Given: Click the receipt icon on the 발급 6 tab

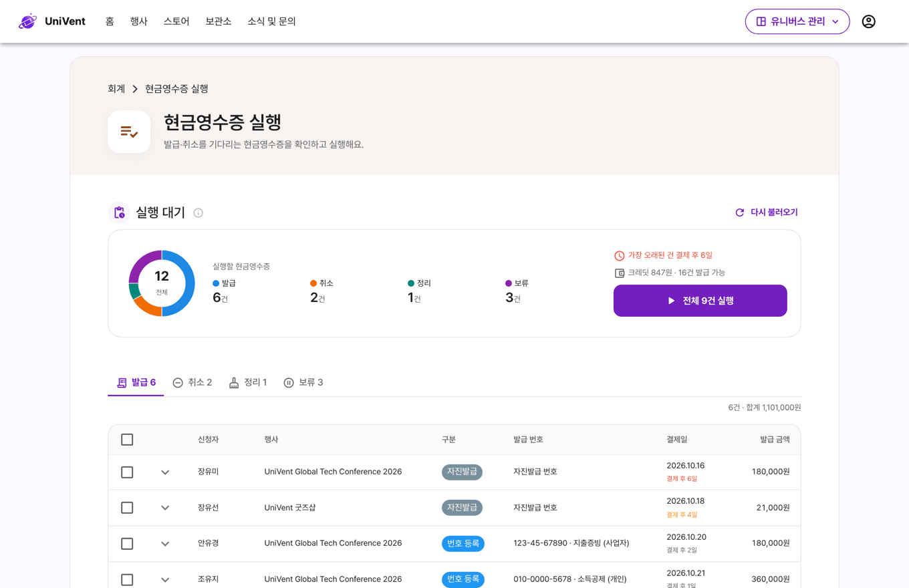Looking at the screenshot, I should pos(122,383).
